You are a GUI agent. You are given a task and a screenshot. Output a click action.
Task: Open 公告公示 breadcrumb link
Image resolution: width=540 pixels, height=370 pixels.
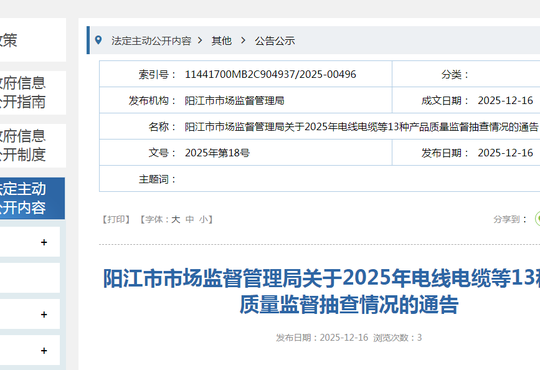coord(275,41)
